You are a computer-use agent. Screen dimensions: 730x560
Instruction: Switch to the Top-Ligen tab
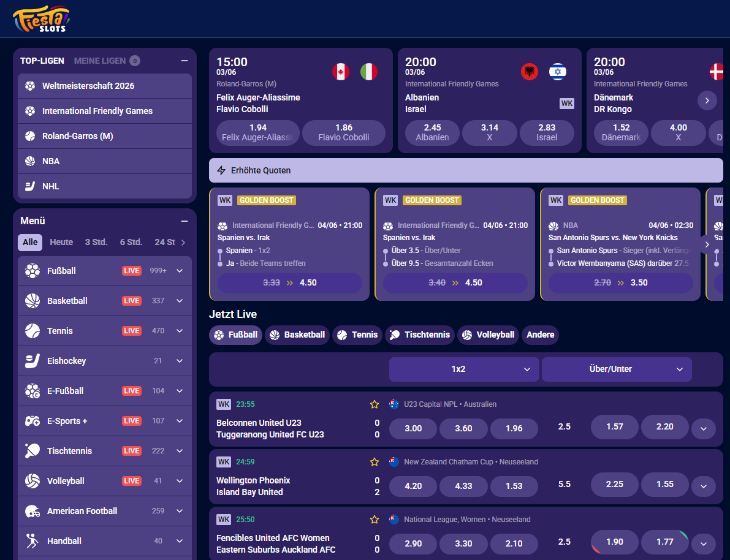click(42, 61)
